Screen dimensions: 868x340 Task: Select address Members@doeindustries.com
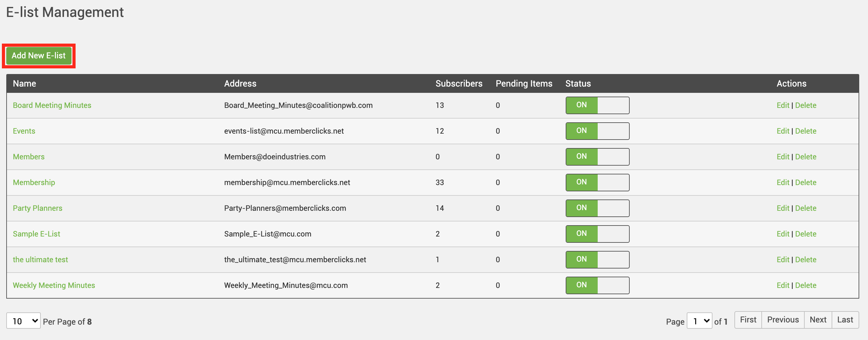tap(275, 157)
